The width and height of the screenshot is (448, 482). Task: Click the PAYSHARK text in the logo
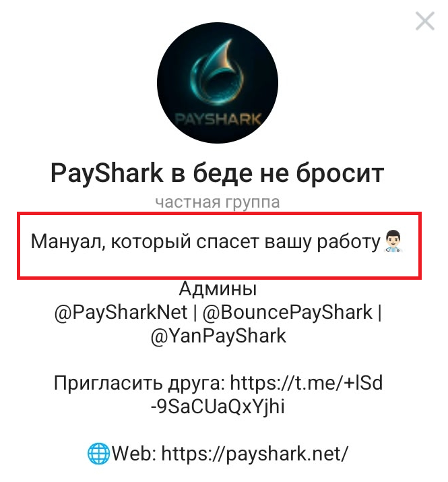click(218, 119)
